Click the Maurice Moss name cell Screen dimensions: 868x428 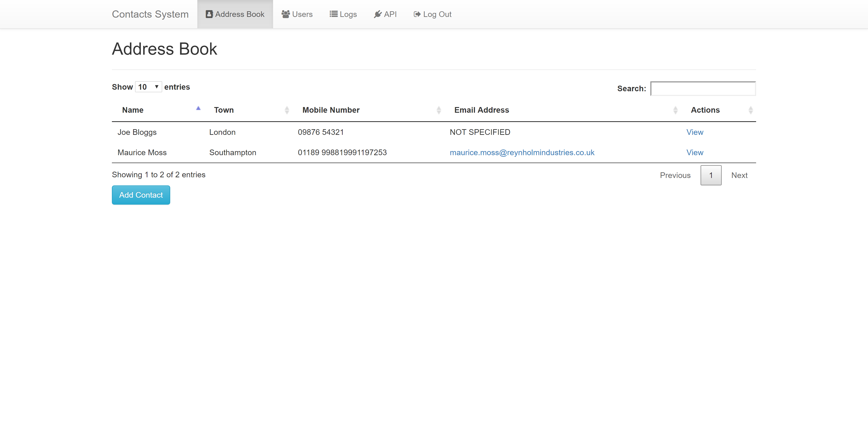(x=142, y=152)
